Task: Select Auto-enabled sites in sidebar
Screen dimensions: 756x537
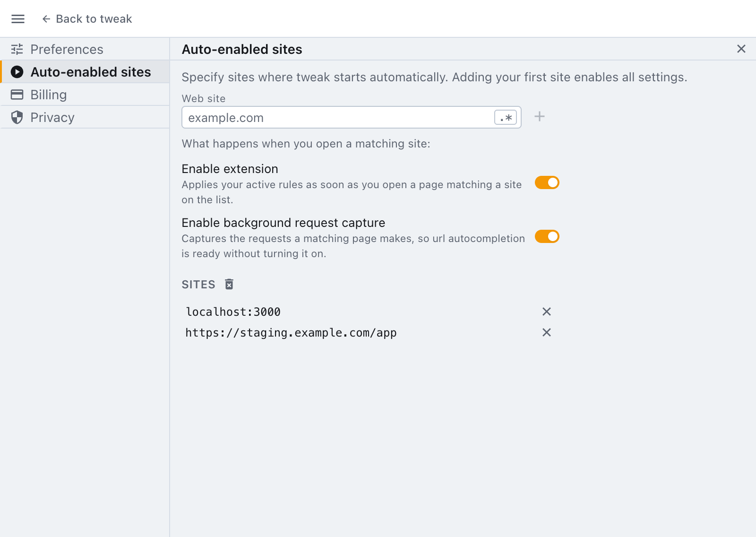Action: coord(85,72)
